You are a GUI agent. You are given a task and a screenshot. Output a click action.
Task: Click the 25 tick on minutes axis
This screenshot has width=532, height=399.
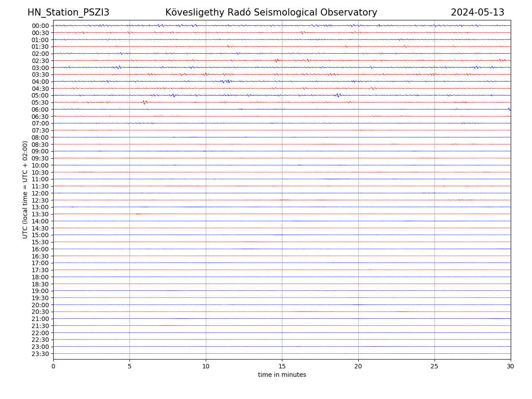[434, 367]
